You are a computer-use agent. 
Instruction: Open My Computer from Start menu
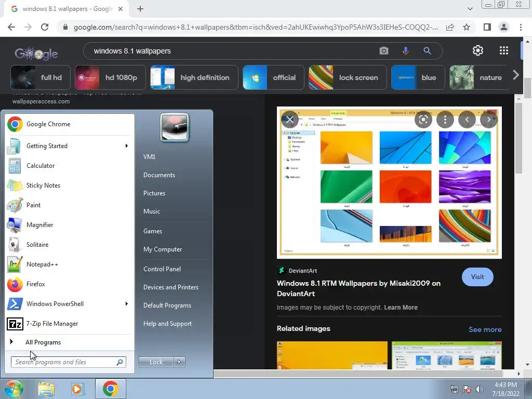[x=163, y=249]
